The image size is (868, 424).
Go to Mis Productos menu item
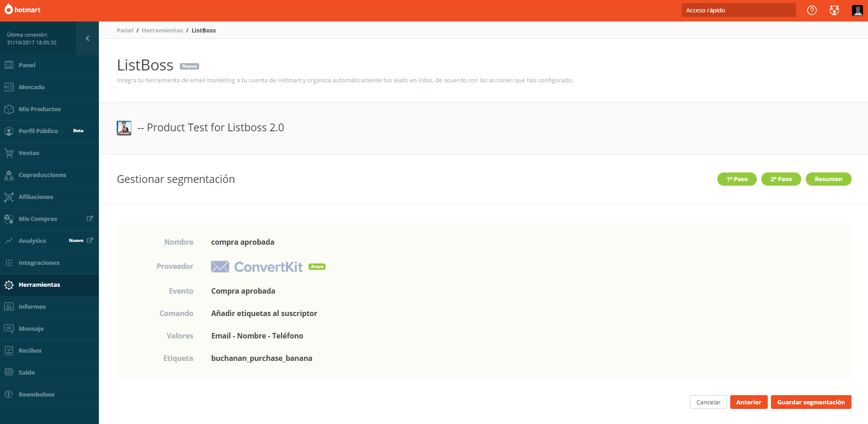(x=49, y=109)
